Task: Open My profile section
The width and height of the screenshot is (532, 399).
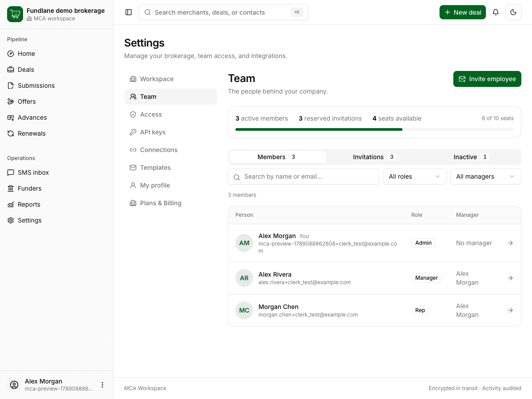Action: (x=171, y=185)
